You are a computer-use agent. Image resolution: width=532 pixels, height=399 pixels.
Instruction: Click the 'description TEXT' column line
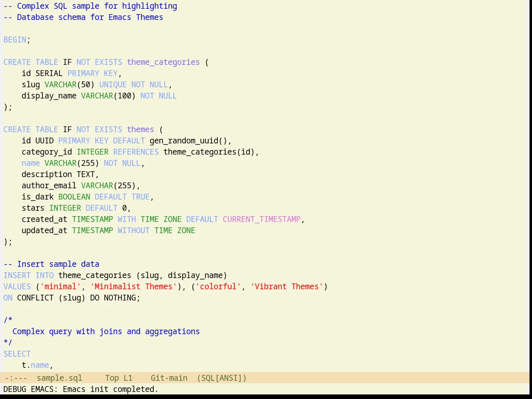pos(60,174)
